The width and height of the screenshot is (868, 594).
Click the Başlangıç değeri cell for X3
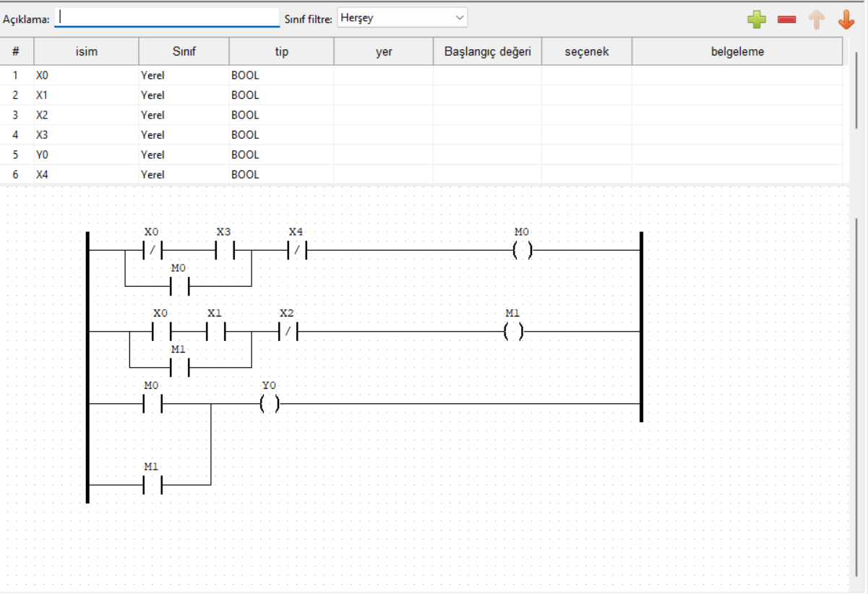(486, 134)
